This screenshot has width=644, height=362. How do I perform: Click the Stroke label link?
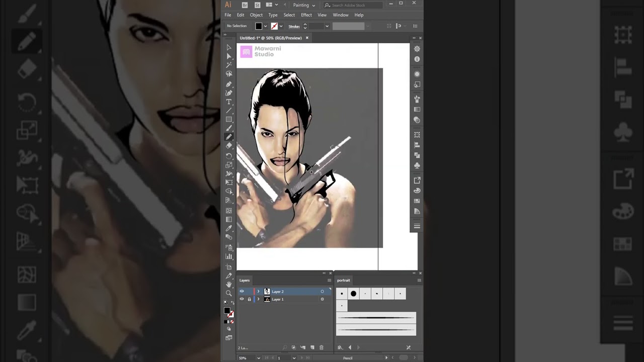coord(294,26)
